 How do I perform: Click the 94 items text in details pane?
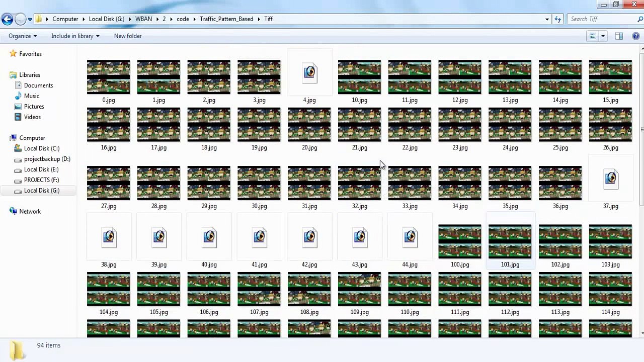coord(49,345)
